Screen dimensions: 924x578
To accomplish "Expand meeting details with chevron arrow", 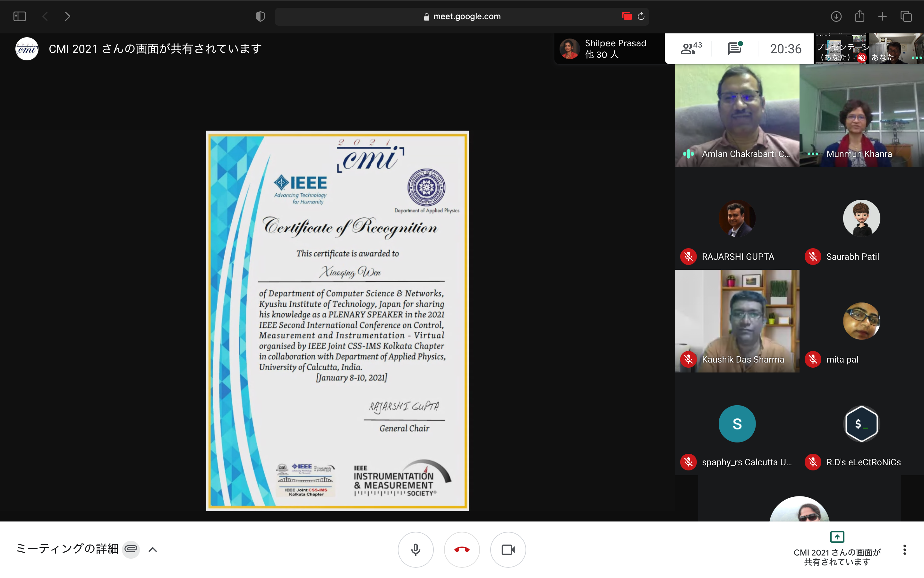I will point(153,550).
